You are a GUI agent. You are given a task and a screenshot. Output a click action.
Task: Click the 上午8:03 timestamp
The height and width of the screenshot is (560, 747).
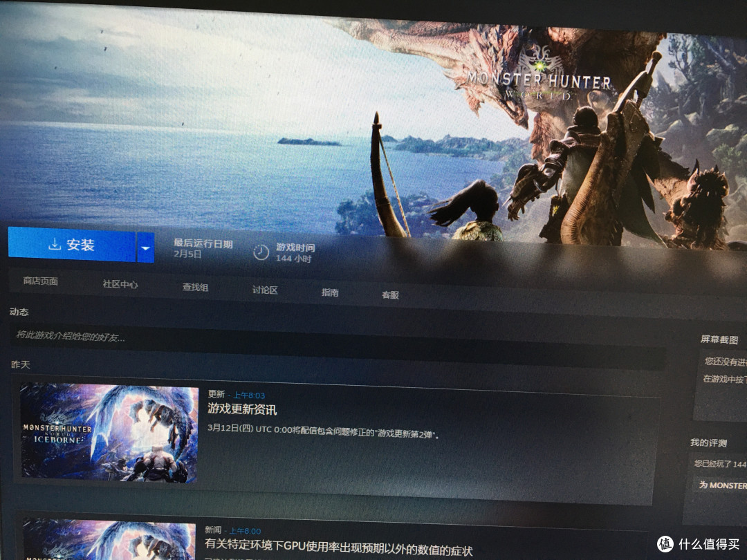249,395
